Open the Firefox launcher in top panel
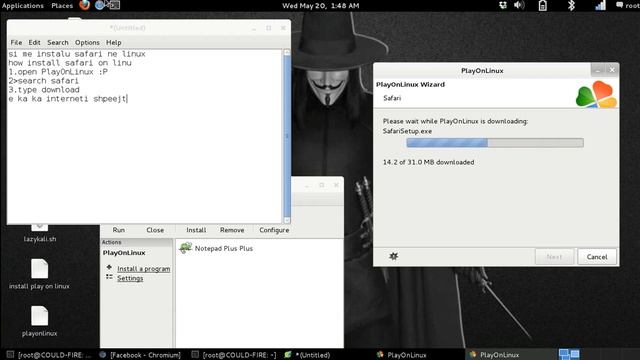 pos(84,5)
